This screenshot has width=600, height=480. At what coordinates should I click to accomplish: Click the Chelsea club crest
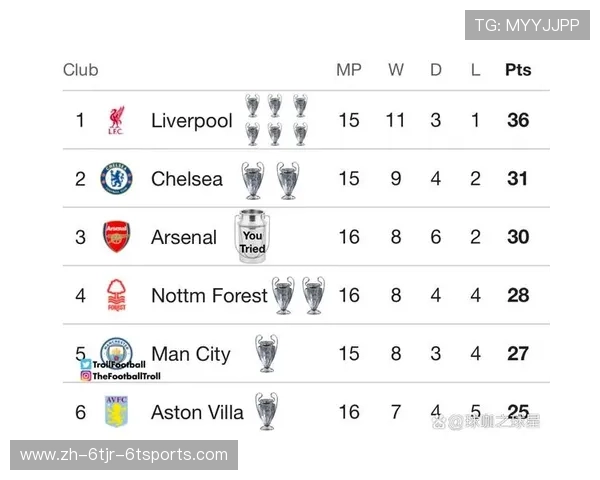[116, 179]
